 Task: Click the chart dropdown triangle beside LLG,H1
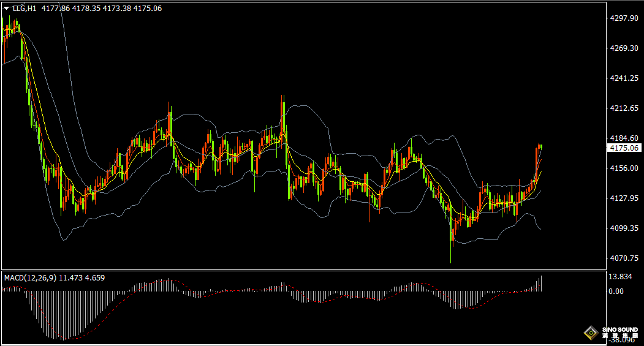(x=7, y=8)
